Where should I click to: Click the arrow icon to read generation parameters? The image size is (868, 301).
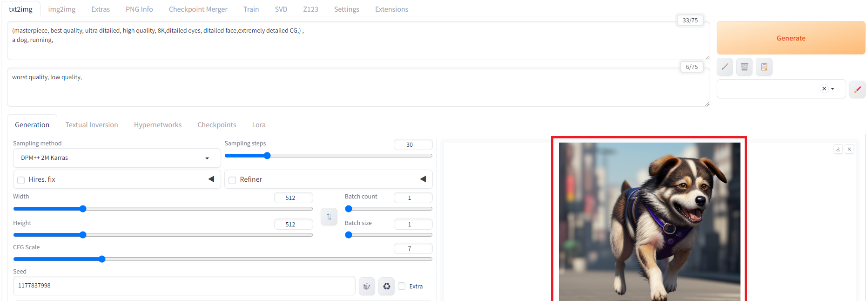coord(725,67)
